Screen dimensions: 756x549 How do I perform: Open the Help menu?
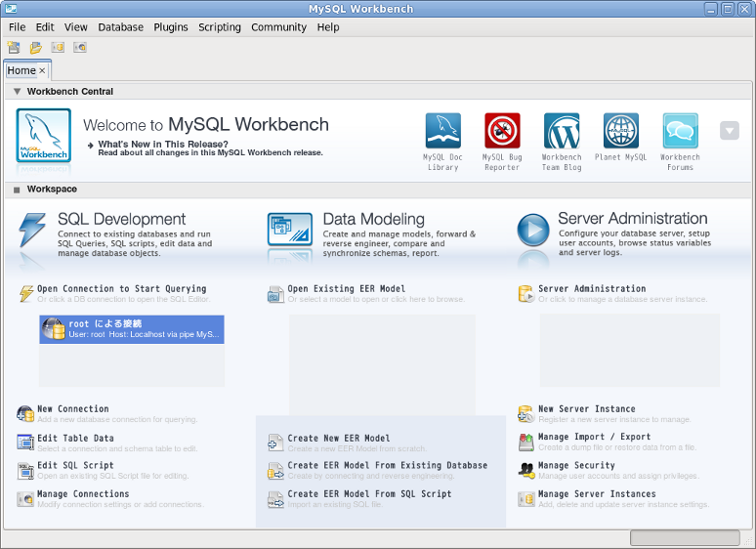point(328,27)
